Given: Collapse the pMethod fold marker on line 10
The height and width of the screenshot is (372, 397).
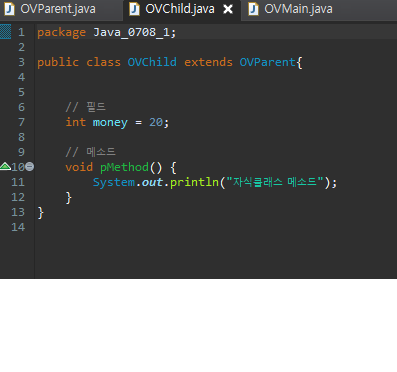Looking at the screenshot, I should click(30, 166).
